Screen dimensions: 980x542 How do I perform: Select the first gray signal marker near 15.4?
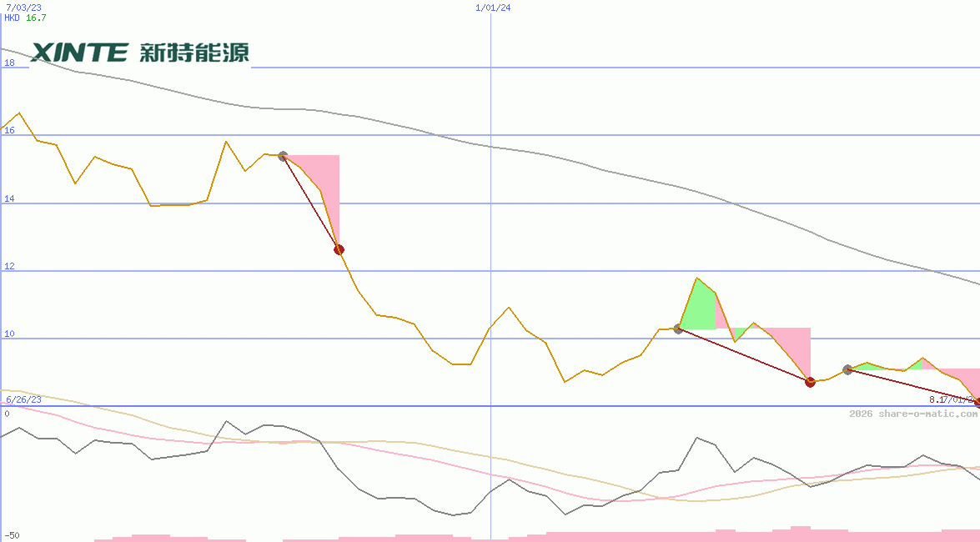click(x=283, y=156)
